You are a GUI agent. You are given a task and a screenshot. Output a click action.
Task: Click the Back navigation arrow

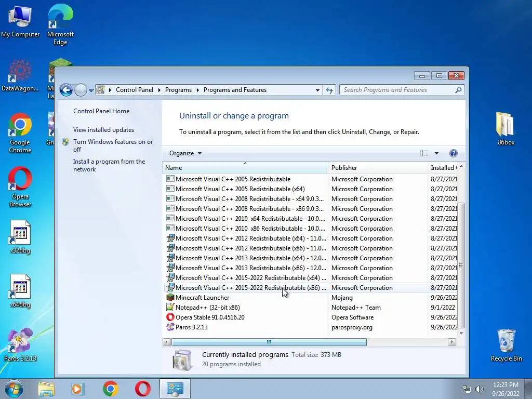click(66, 90)
